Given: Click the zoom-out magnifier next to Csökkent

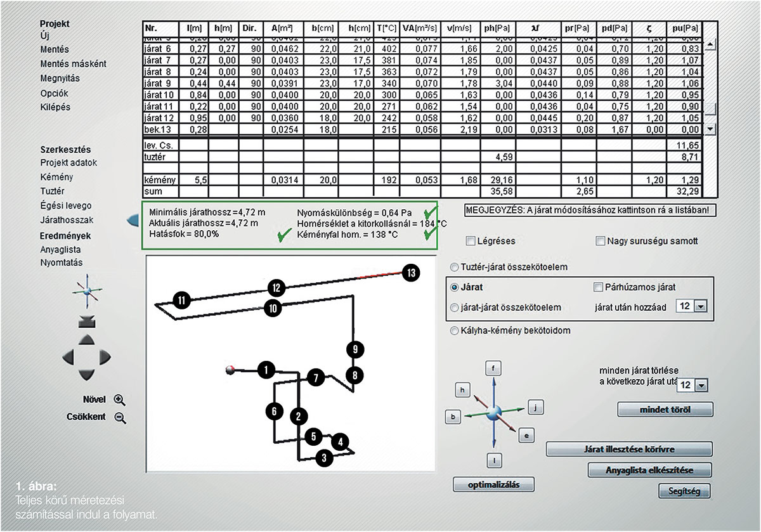Looking at the screenshot, I should (x=120, y=417).
